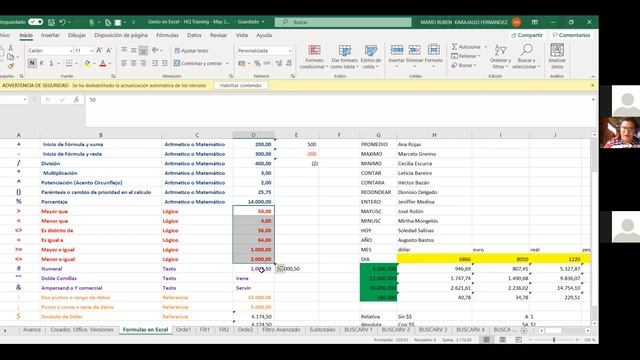The width and height of the screenshot is (640, 360).
Task: Click the Increase font size icon
Action: point(99,51)
